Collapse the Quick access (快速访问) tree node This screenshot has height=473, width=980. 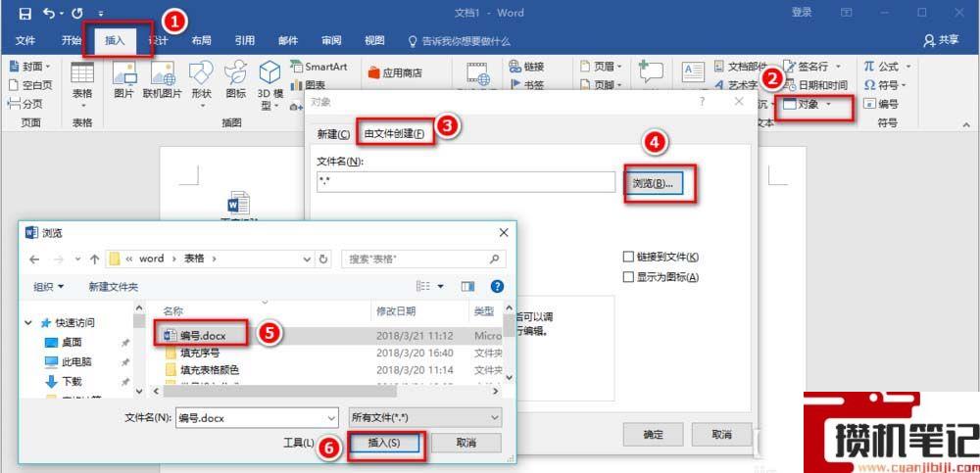[x=28, y=323]
